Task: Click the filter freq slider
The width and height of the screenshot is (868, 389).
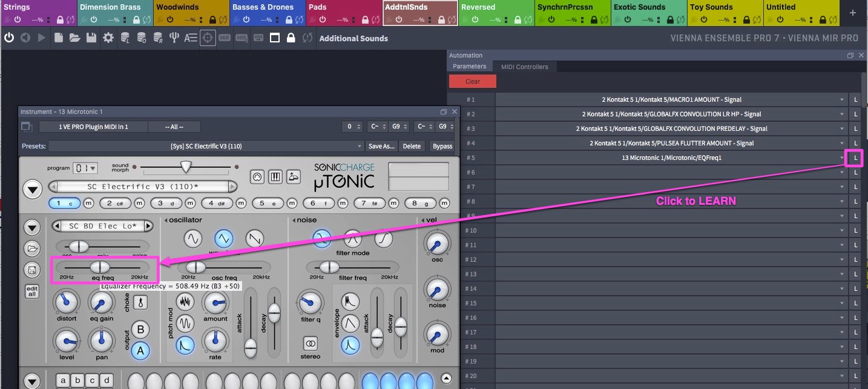Action: (353, 267)
